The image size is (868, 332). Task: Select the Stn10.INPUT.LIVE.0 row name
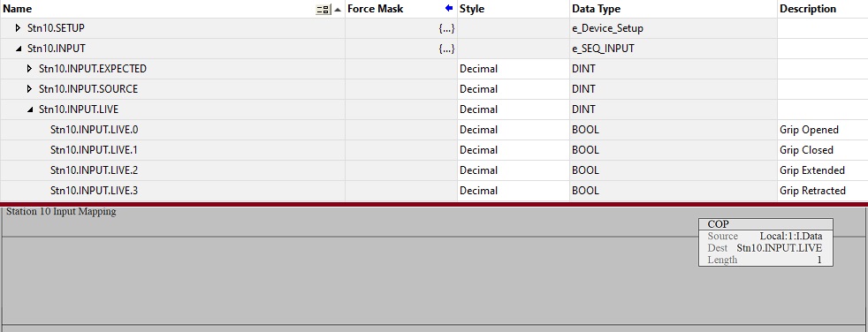[94, 130]
